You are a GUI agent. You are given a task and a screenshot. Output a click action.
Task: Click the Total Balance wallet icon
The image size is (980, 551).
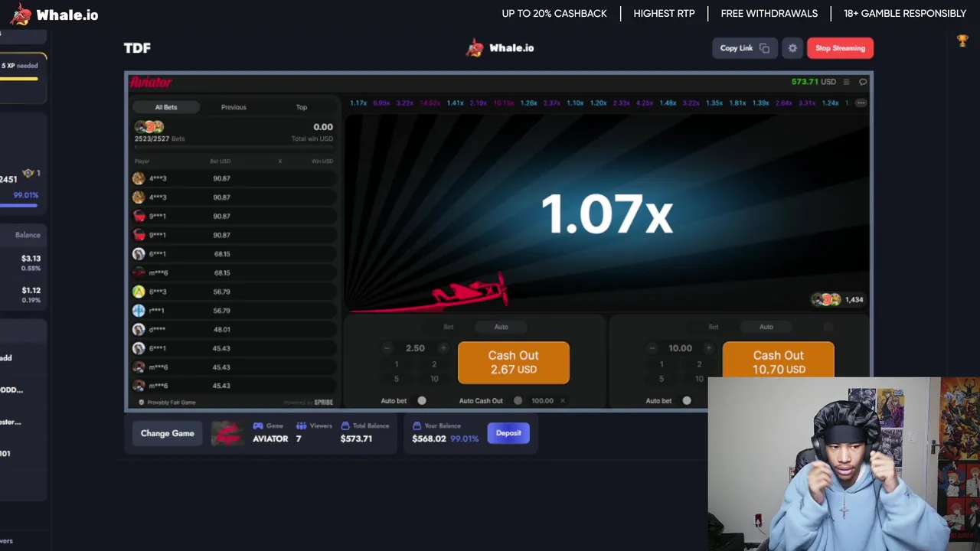pyautogui.click(x=345, y=425)
